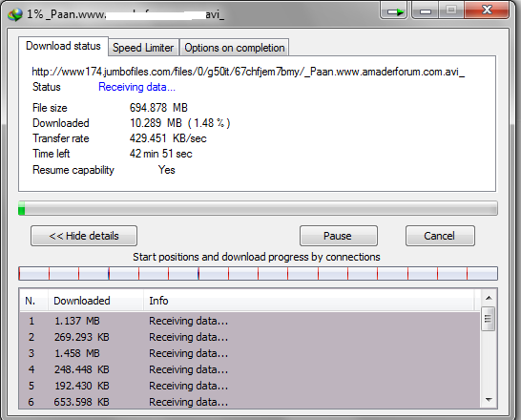This screenshot has width=521, height=420.
Task: Switch to the Download status tab
Action: coord(63,46)
